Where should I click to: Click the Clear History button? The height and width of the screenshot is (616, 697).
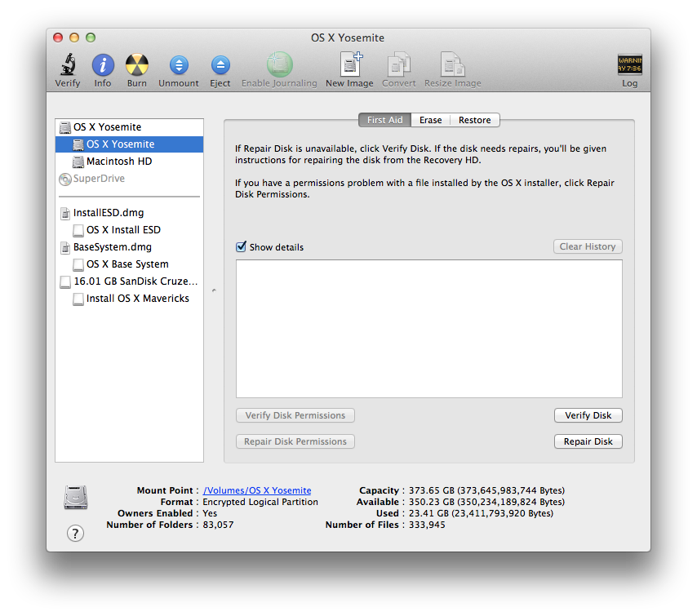pyautogui.click(x=588, y=246)
